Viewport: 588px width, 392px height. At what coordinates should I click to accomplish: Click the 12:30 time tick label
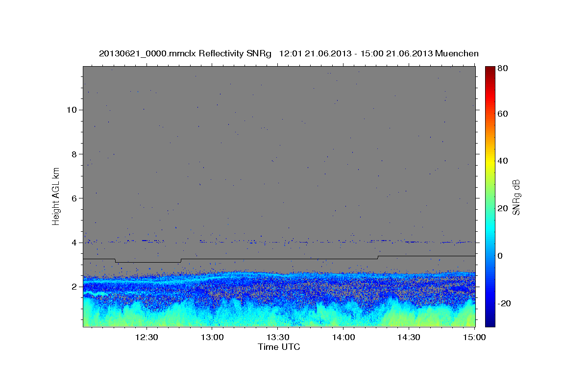click(x=146, y=338)
